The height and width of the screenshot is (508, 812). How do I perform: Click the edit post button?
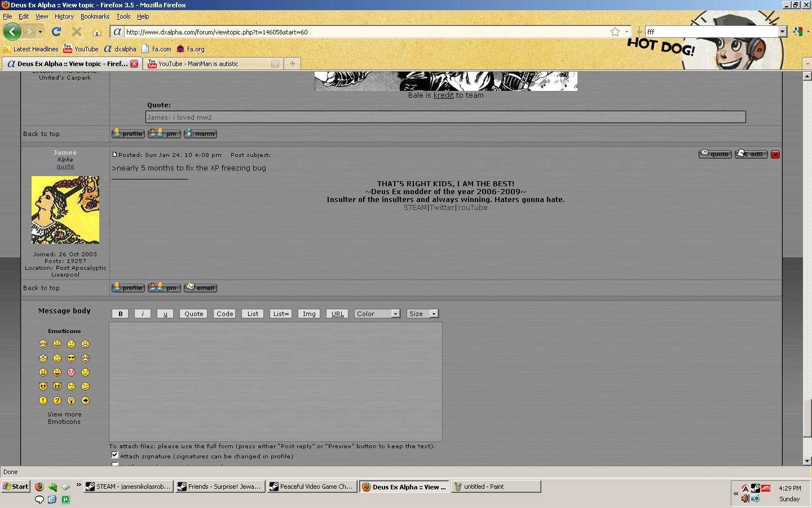click(751, 154)
